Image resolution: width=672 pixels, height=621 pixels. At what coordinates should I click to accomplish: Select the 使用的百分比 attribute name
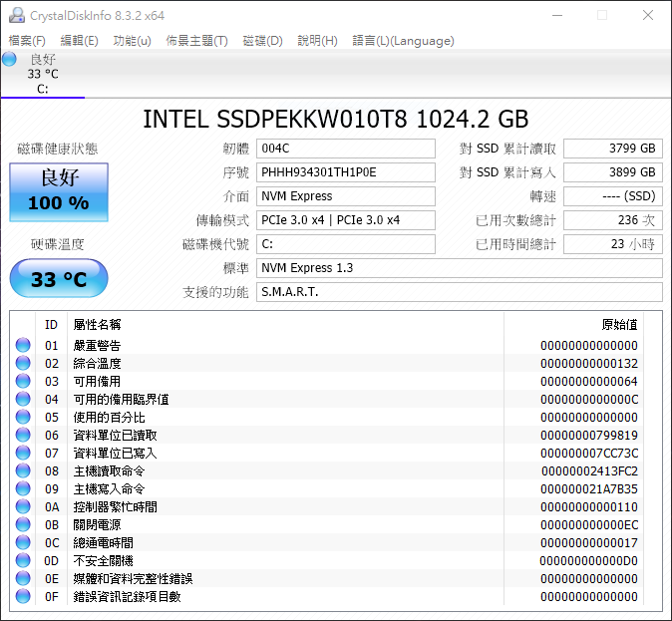[110, 418]
